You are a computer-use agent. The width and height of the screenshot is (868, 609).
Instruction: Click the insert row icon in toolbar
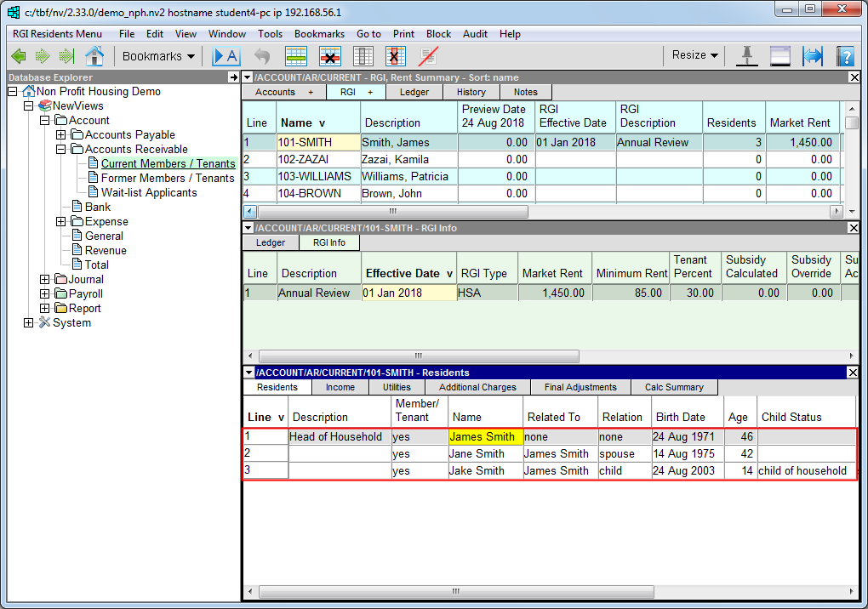[x=295, y=56]
